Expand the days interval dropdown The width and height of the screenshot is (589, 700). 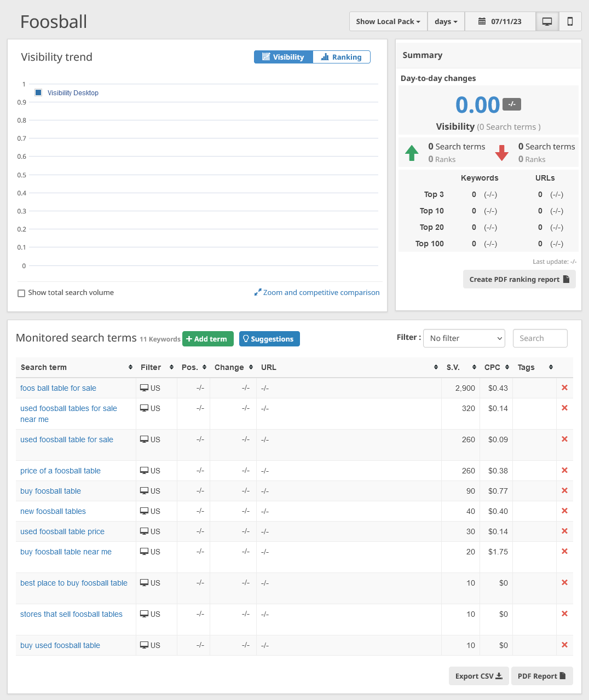pyautogui.click(x=446, y=22)
